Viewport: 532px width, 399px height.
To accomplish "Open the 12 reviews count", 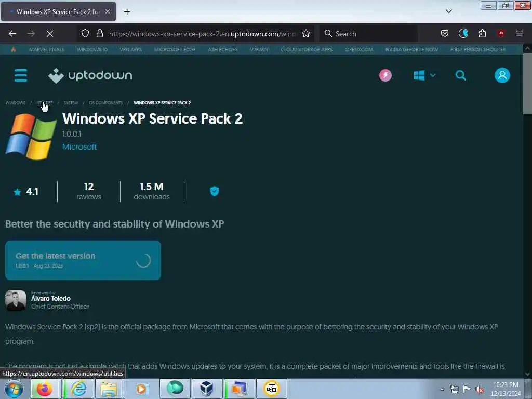I will (x=88, y=191).
